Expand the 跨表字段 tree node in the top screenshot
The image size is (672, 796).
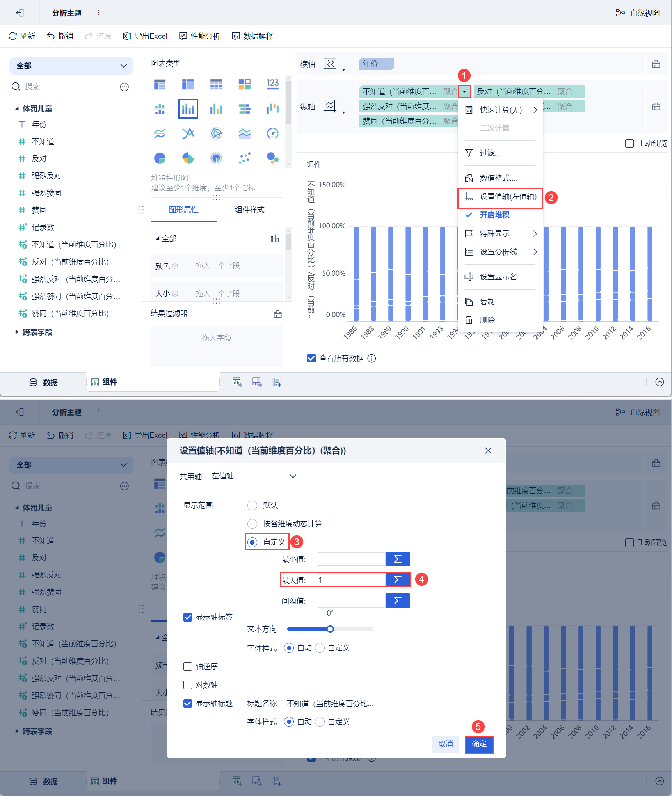17,332
